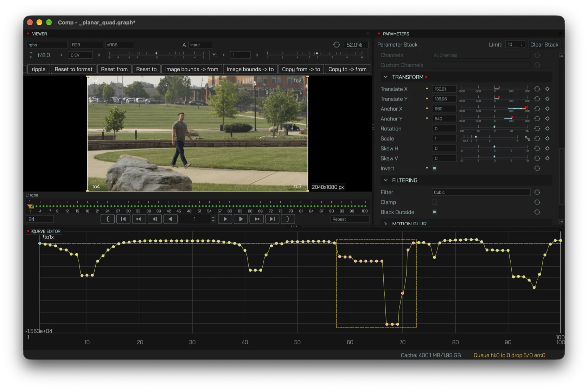The height and width of the screenshot is (390, 588).
Task: Reset the Translate X parameter
Action: 537,89
